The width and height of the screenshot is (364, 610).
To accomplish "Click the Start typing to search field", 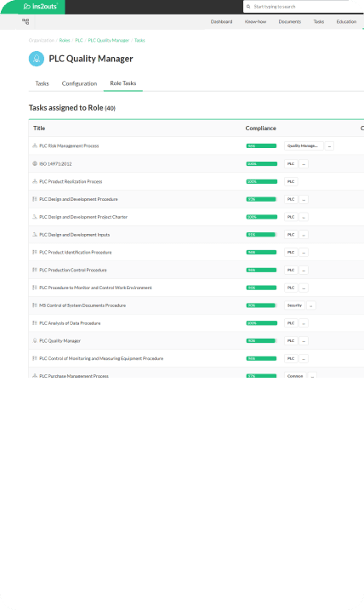I will [x=304, y=7].
